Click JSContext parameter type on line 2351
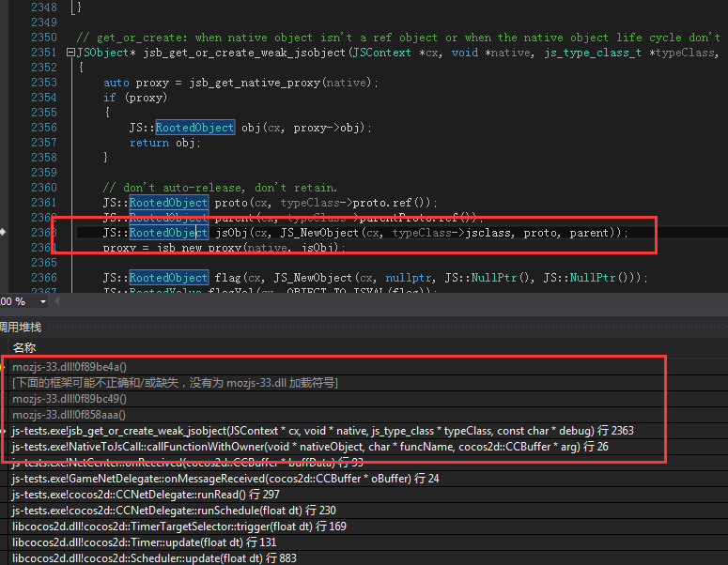 click(381, 53)
